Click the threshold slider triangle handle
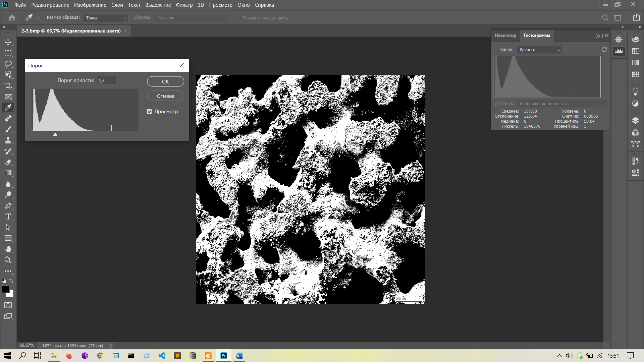Viewport: 644px width, 362px height. pyautogui.click(x=55, y=135)
